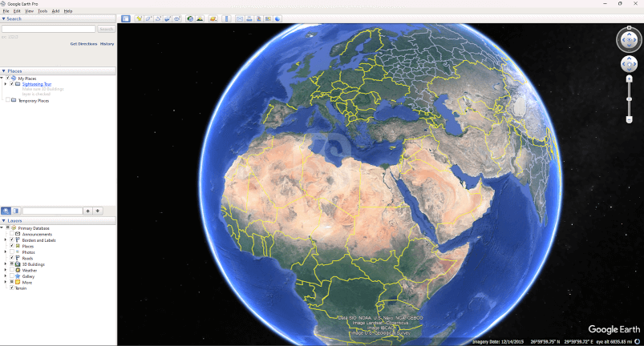
Task: Move item up with the up arrow
Action: tap(88, 211)
